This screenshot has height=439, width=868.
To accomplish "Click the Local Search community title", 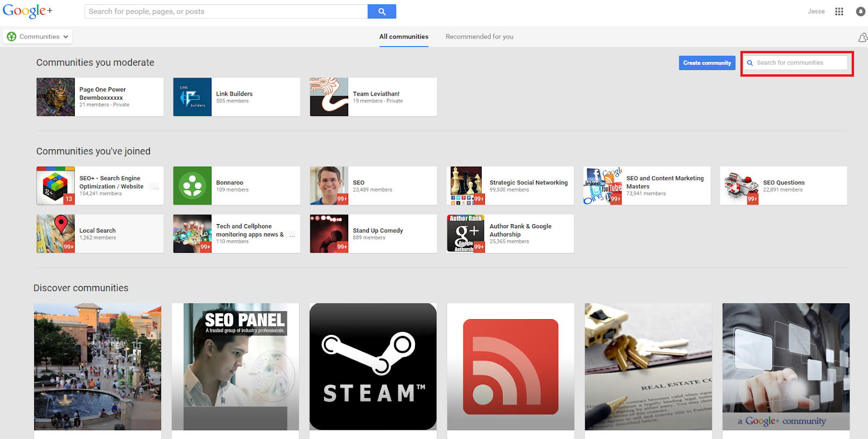I will [x=98, y=231].
